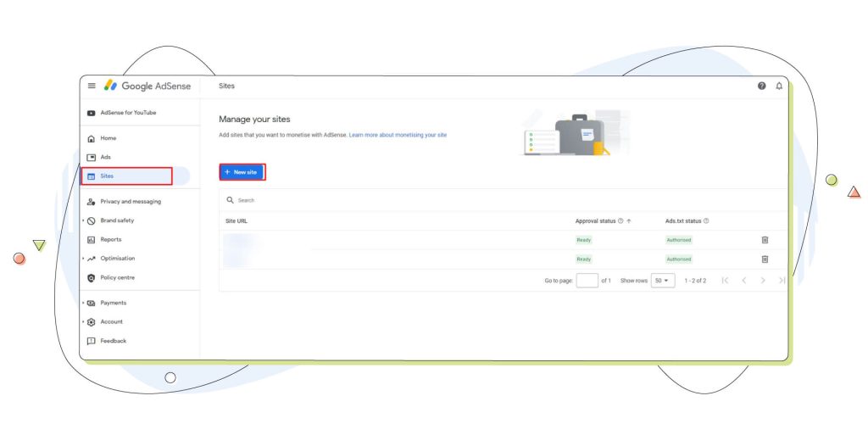Click Ready status of first site
This screenshot has width=868, height=435.
coord(583,240)
